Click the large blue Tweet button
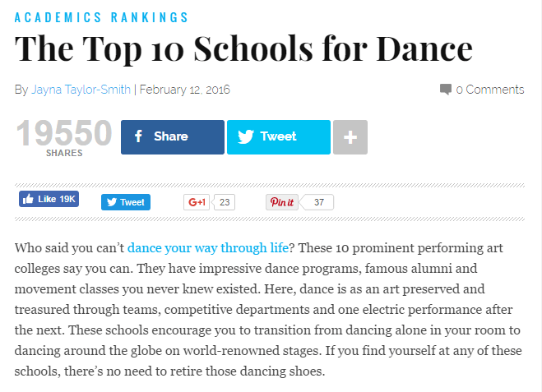Image resolution: width=542 pixels, height=392 pixels. 279,137
